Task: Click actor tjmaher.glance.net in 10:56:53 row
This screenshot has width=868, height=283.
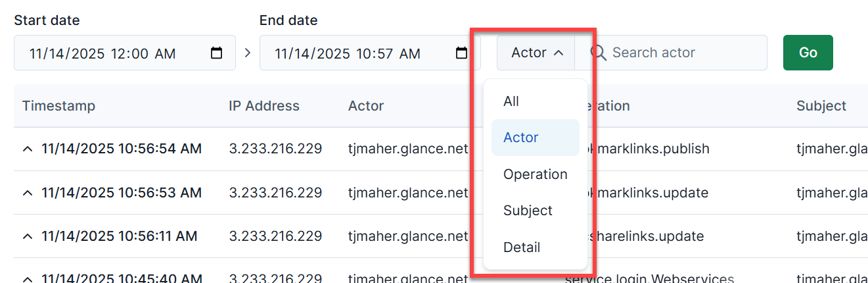Action: (408, 193)
